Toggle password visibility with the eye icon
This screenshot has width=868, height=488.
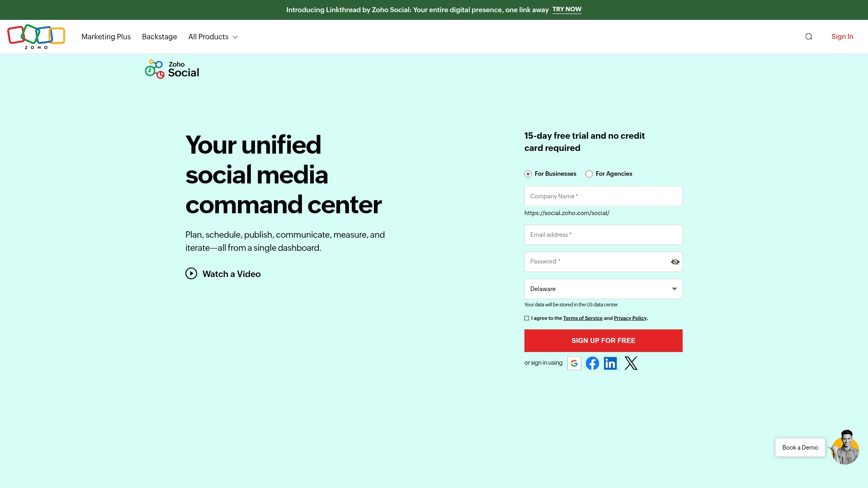675,262
